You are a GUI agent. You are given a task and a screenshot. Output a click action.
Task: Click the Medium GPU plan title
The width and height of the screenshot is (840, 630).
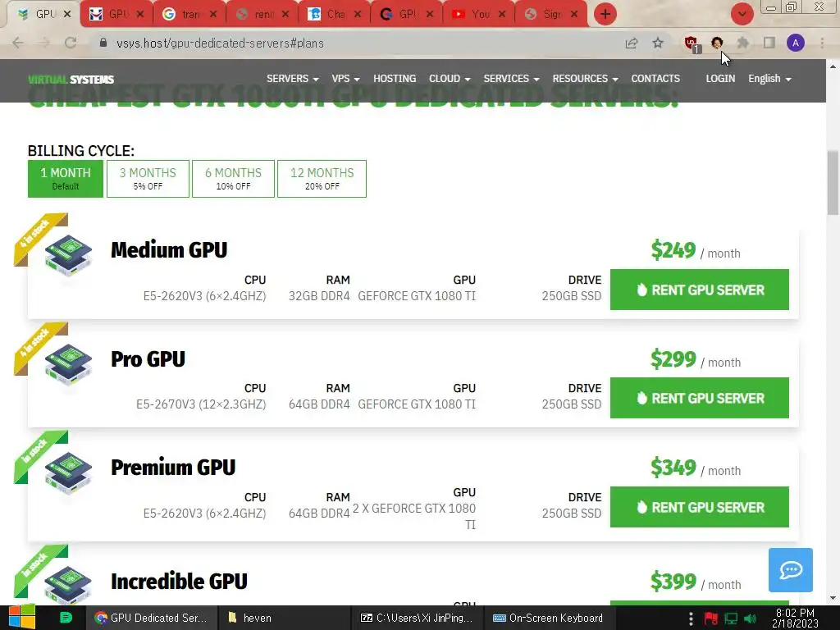[x=169, y=250]
